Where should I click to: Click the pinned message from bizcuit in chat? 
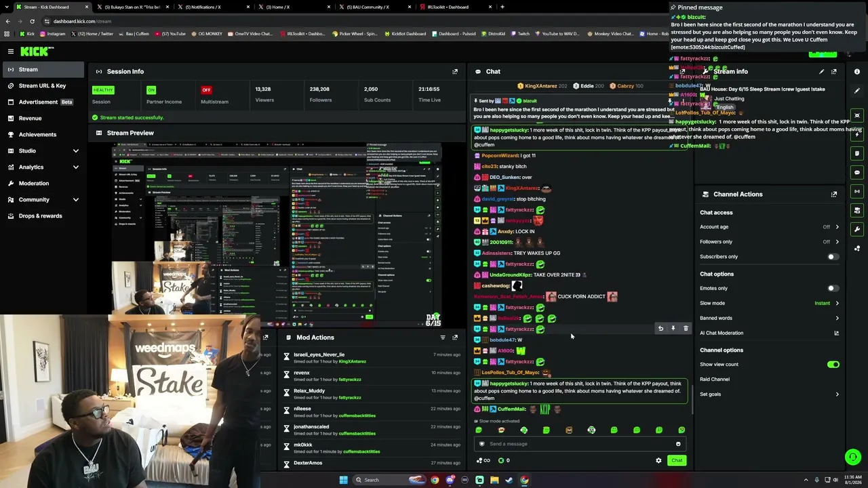point(574,108)
